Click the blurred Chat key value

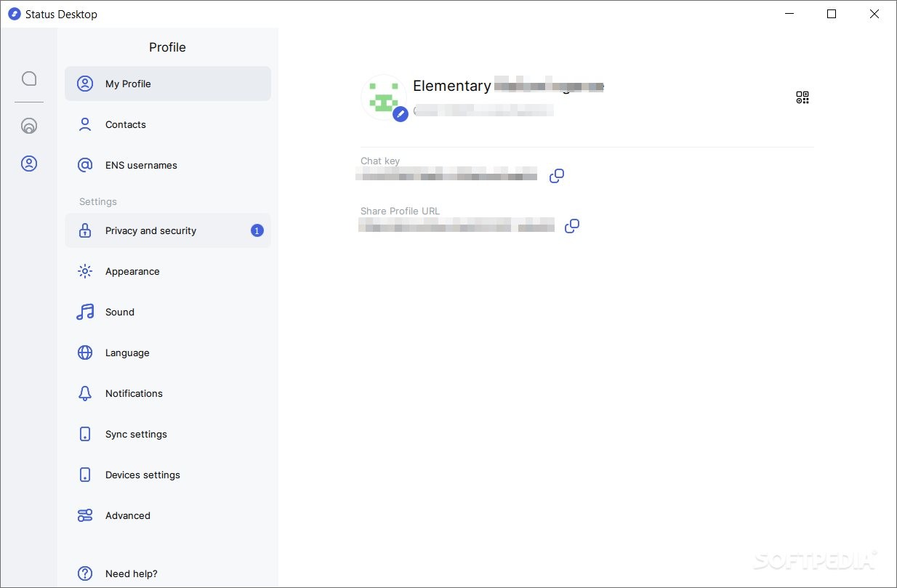point(446,174)
